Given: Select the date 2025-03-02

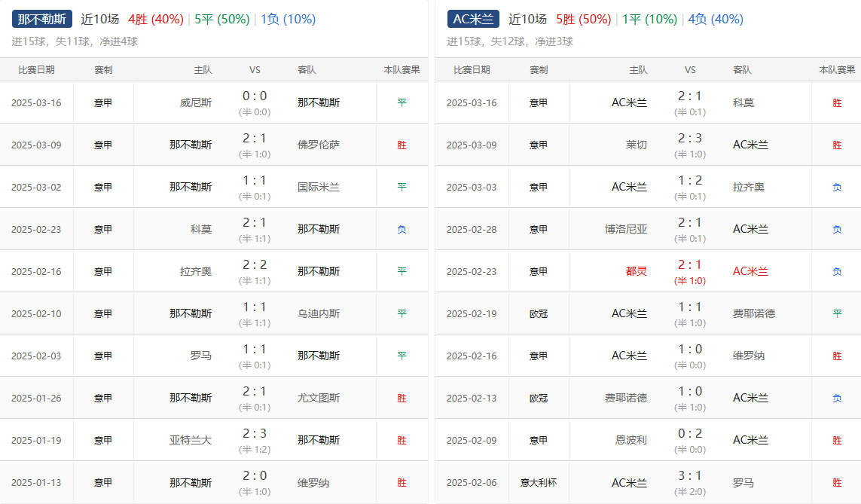Looking at the screenshot, I should 36,188.
